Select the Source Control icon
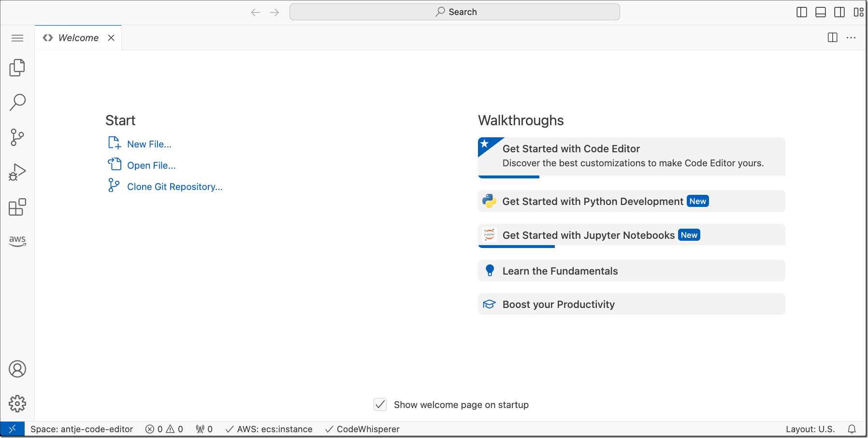Viewport: 868px width, 438px height. [x=17, y=137]
